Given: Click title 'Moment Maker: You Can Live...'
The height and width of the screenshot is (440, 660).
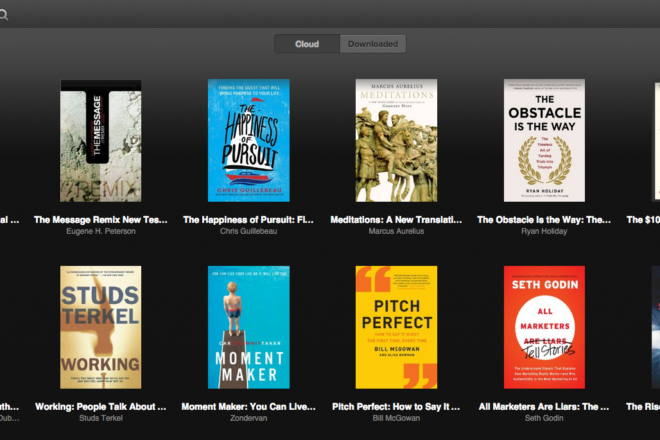Looking at the screenshot, I should click(248, 407).
